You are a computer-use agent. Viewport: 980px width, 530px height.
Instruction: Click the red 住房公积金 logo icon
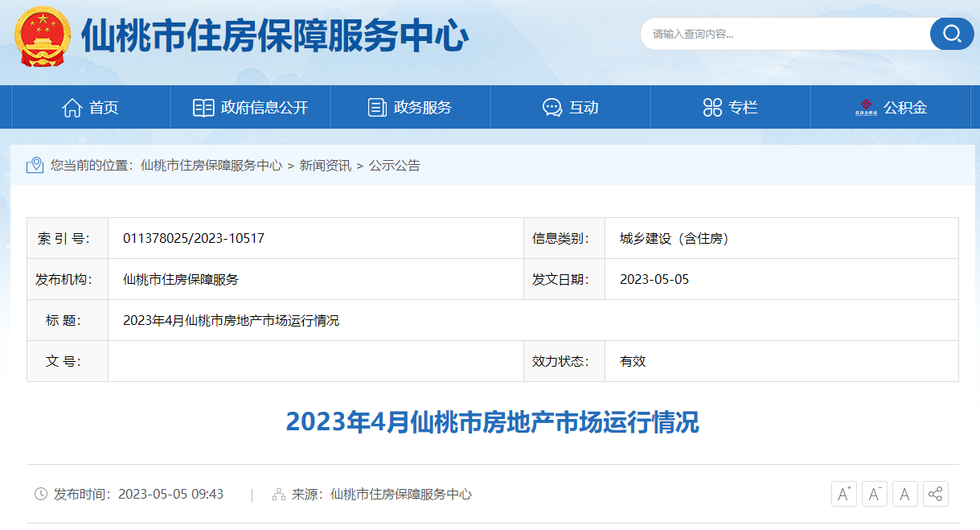click(x=865, y=106)
